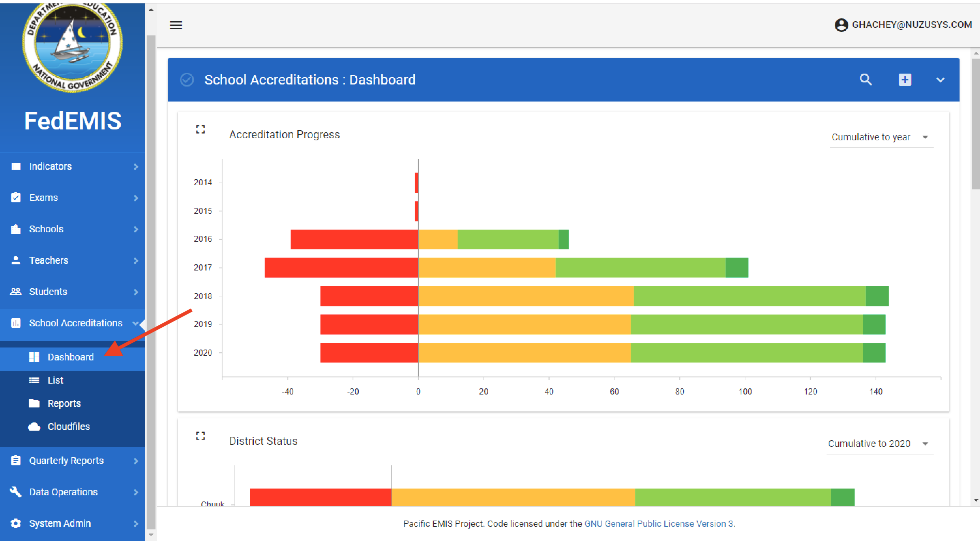Expand District Status chart to fullscreen
The height and width of the screenshot is (541, 980).
201,436
